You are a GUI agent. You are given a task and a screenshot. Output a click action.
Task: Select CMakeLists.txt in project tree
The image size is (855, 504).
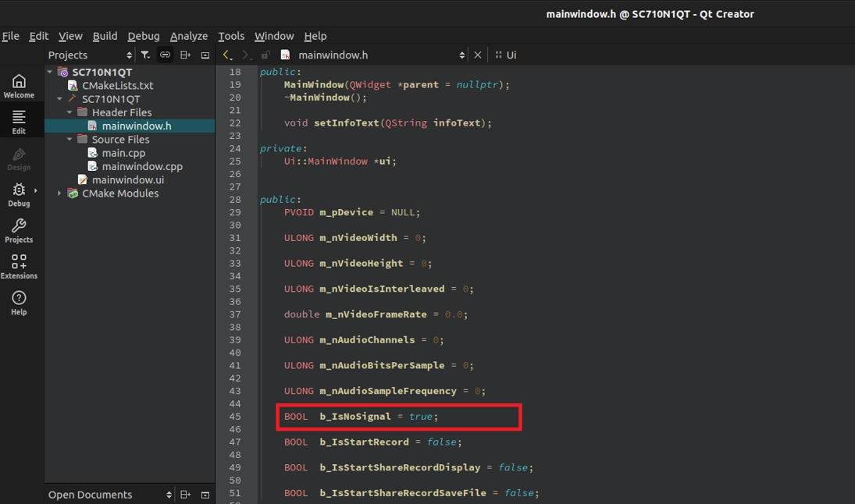coord(117,86)
